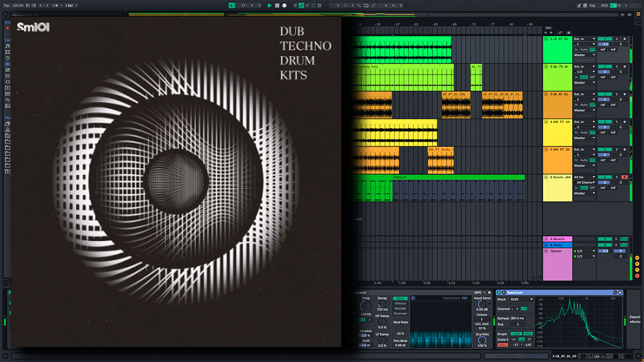Arm the transport Record button
644x362 pixels.
284,5
